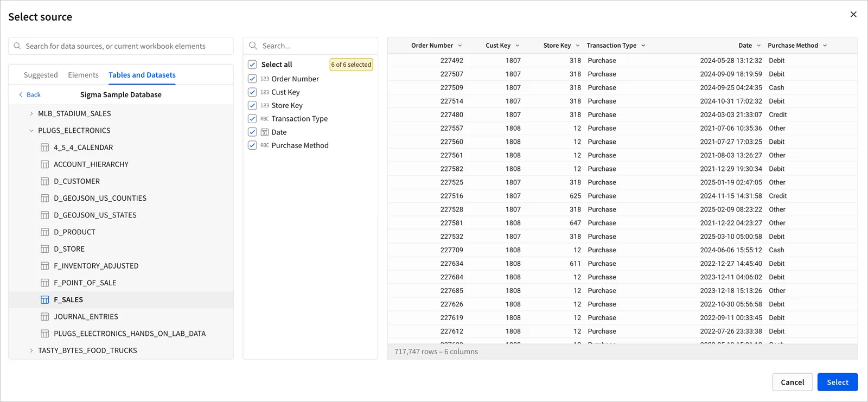Click the highlighted table icon beside F_SALES
The image size is (868, 402).
click(45, 300)
